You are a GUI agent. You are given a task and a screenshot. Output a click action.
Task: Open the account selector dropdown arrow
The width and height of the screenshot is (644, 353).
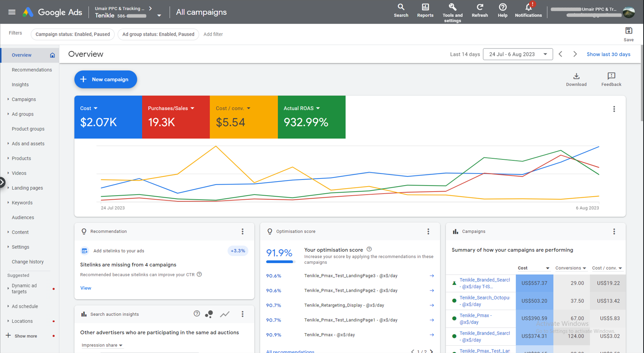point(159,16)
